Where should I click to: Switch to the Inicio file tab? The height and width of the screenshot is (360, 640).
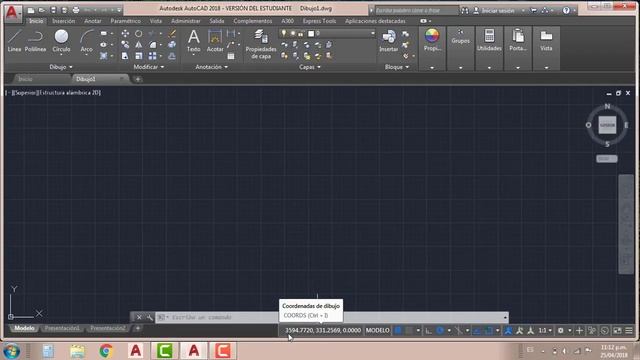[25, 79]
